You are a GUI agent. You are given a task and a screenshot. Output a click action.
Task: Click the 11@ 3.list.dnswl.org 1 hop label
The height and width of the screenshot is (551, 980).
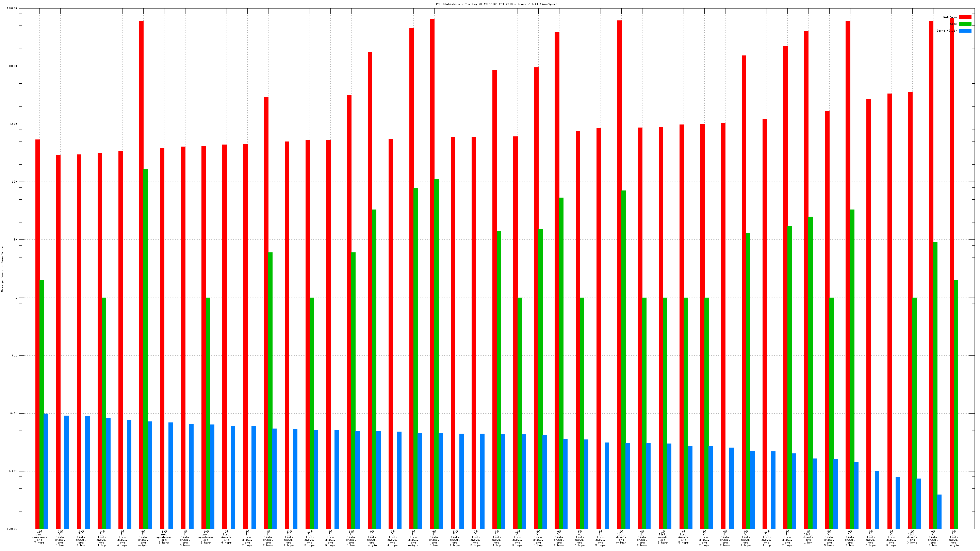coord(767,538)
